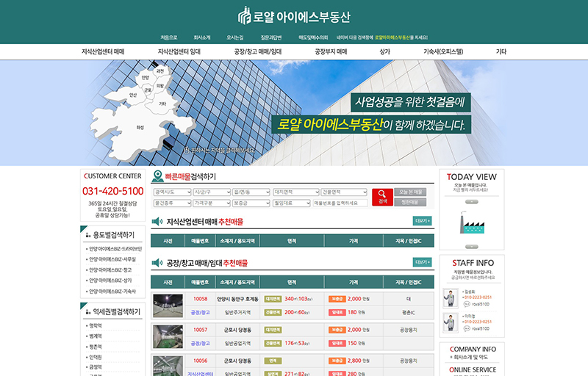Open the 건물면적 dropdown
The width and height of the screenshot is (588, 376).
coord(344,192)
